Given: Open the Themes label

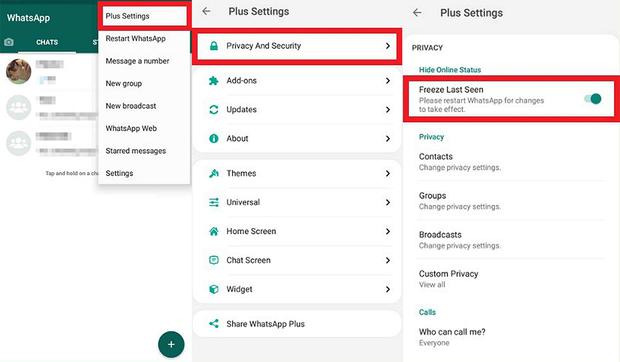Looking at the screenshot, I should click(241, 173).
